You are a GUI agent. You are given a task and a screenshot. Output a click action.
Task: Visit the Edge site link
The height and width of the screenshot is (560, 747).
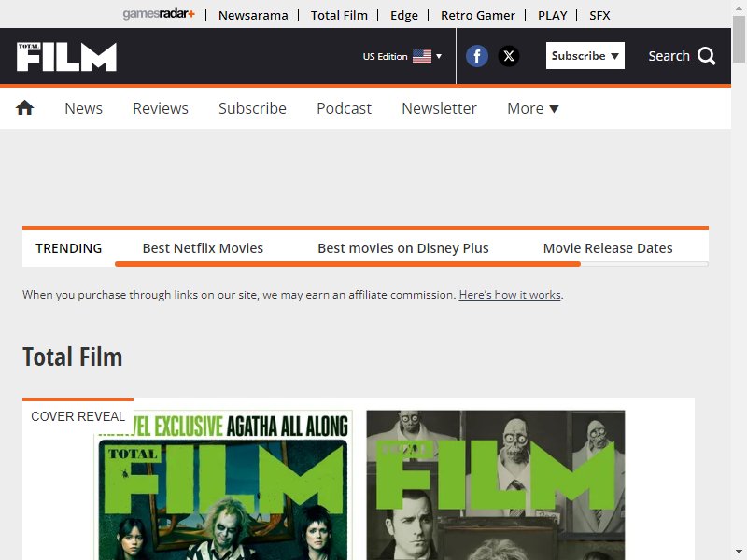coord(404,15)
